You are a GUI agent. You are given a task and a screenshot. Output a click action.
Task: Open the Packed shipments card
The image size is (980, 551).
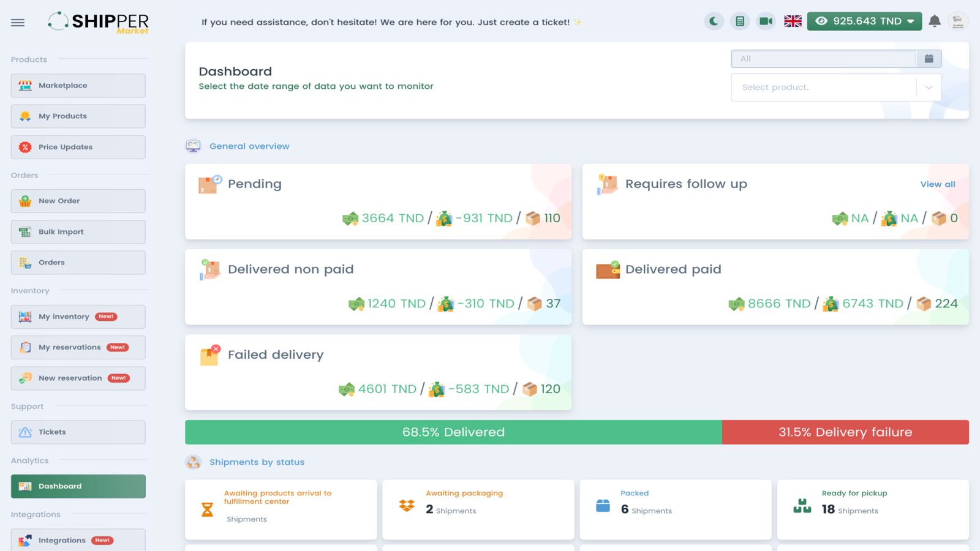click(x=676, y=509)
